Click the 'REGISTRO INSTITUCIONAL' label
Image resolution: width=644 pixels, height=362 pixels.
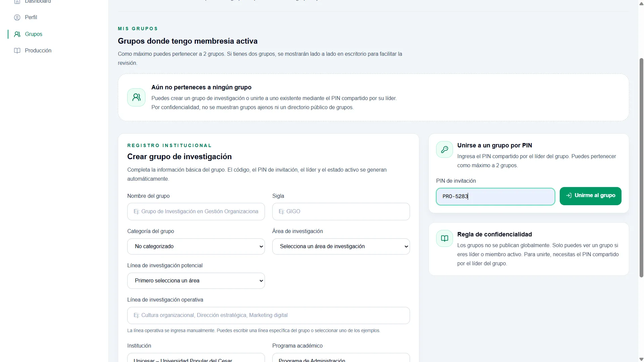point(169,145)
